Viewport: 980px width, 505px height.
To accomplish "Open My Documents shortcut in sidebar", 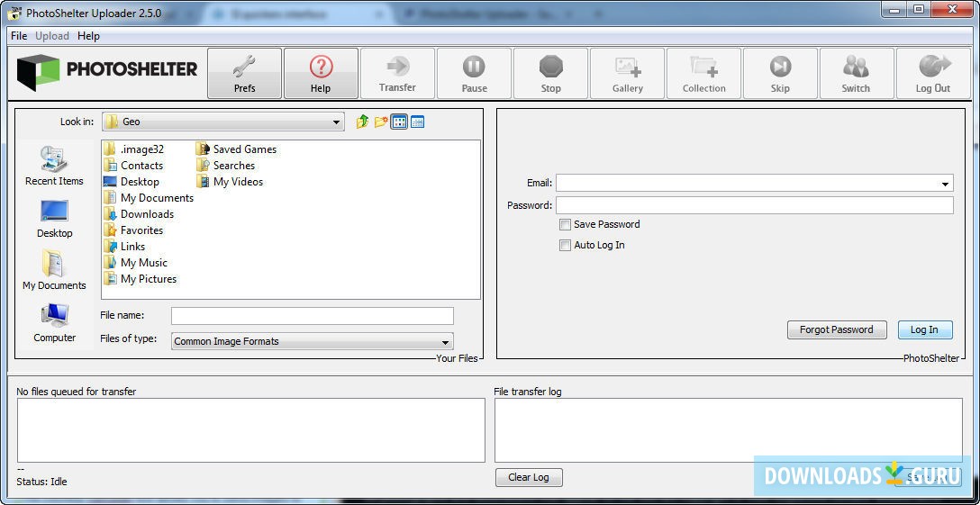I will pos(54,271).
